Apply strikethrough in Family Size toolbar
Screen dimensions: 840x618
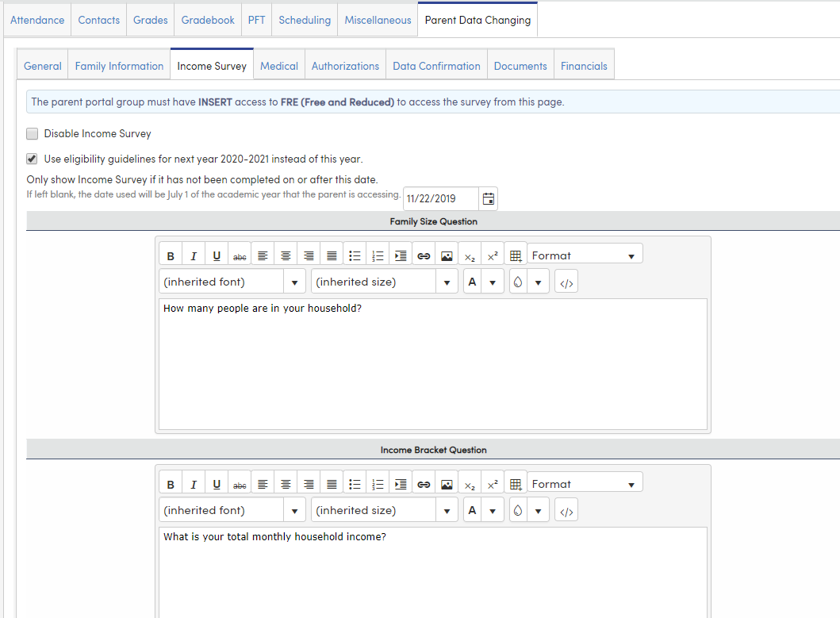[x=240, y=254]
